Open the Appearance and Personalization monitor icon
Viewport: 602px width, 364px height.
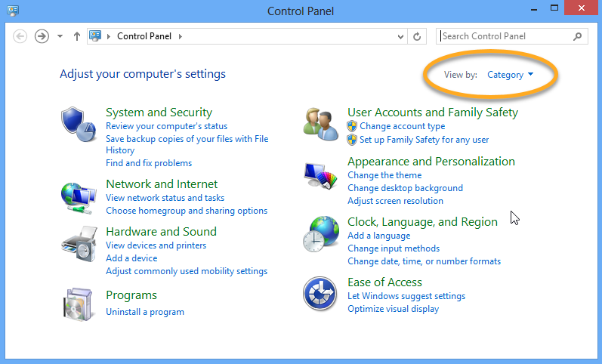click(320, 177)
